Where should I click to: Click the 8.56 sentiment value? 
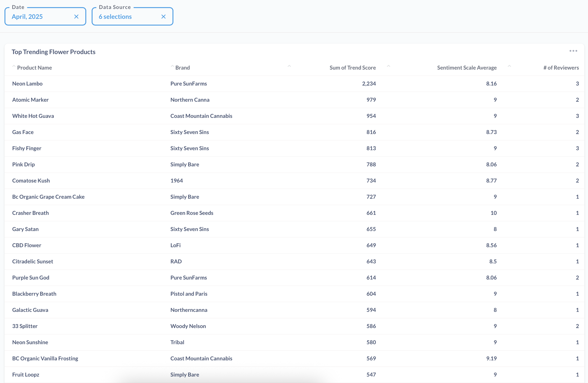491,245
